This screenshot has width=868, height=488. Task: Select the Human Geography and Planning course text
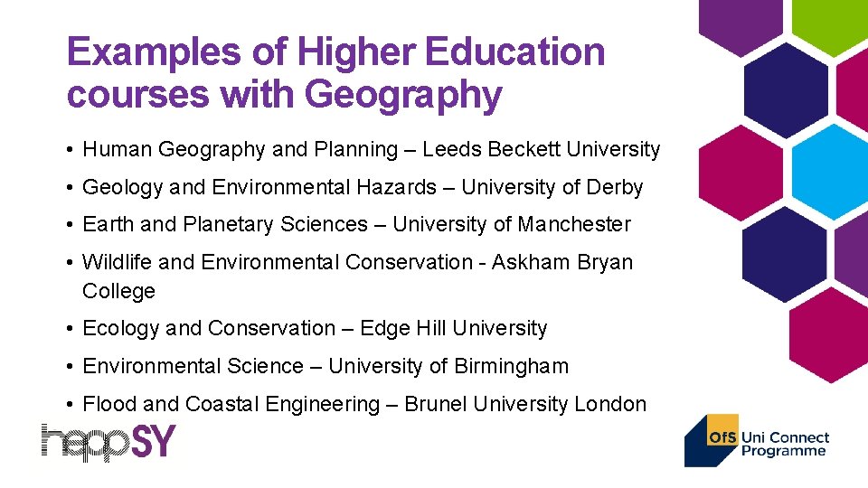point(240,150)
